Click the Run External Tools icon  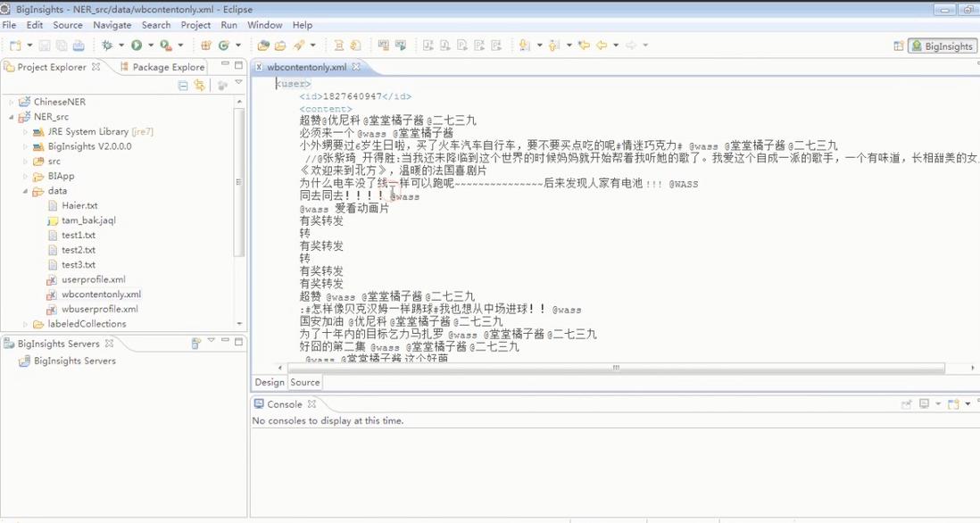click(x=166, y=45)
